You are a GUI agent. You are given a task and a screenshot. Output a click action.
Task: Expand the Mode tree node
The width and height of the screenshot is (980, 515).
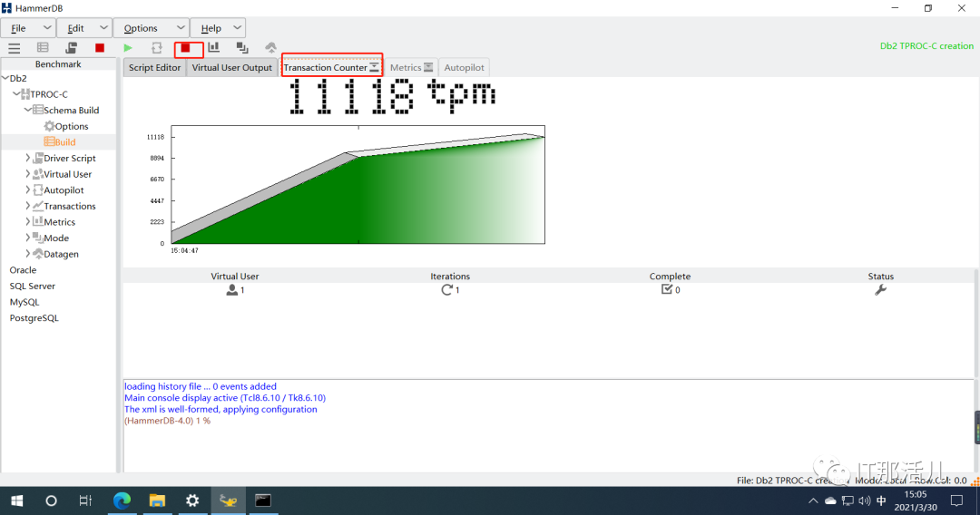coord(27,238)
